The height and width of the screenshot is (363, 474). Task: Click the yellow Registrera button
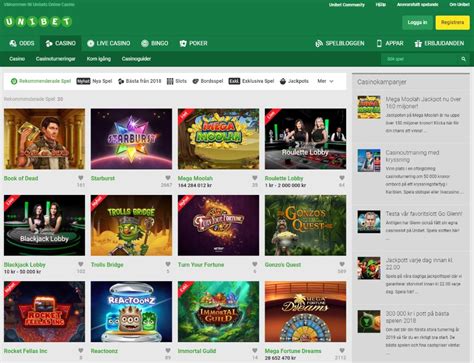[x=452, y=22]
